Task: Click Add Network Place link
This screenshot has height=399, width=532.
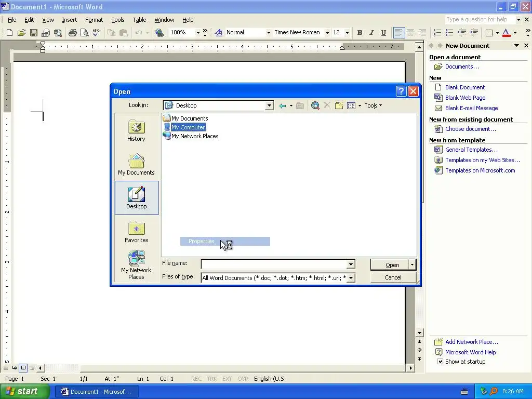Action: point(472,342)
